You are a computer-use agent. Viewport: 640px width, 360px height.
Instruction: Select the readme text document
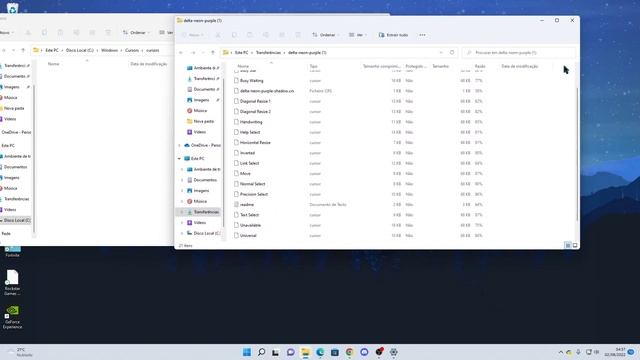[x=247, y=204]
